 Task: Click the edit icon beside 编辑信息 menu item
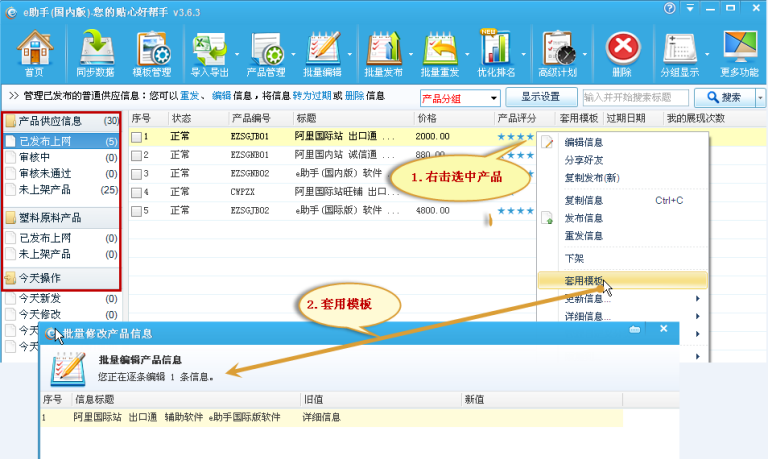547,142
